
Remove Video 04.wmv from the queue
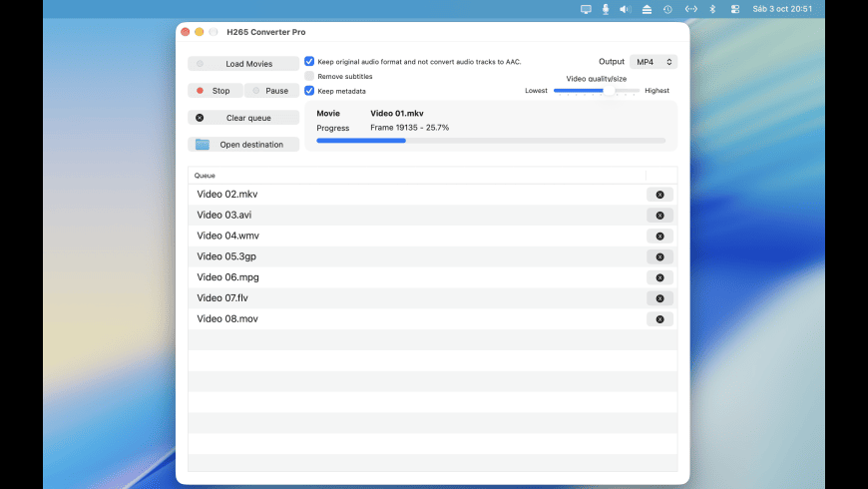click(659, 236)
